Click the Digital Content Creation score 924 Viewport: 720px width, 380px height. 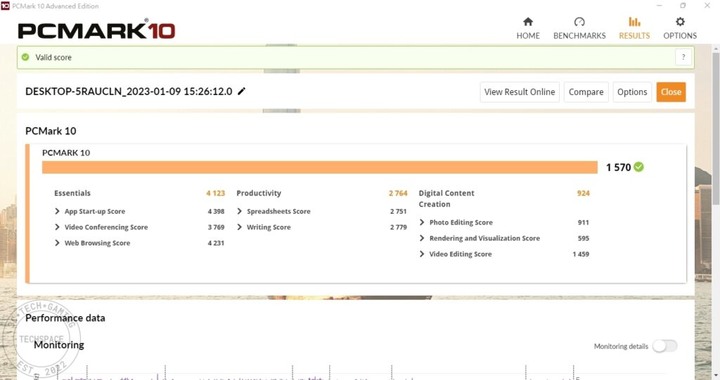pyautogui.click(x=583, y=193)
